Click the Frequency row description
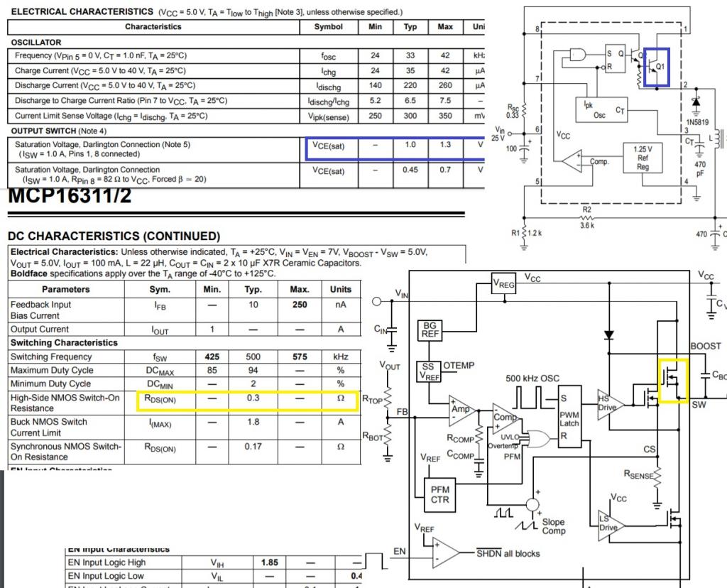The height and width of the screenshot is (588, 727). pos(101,55)
